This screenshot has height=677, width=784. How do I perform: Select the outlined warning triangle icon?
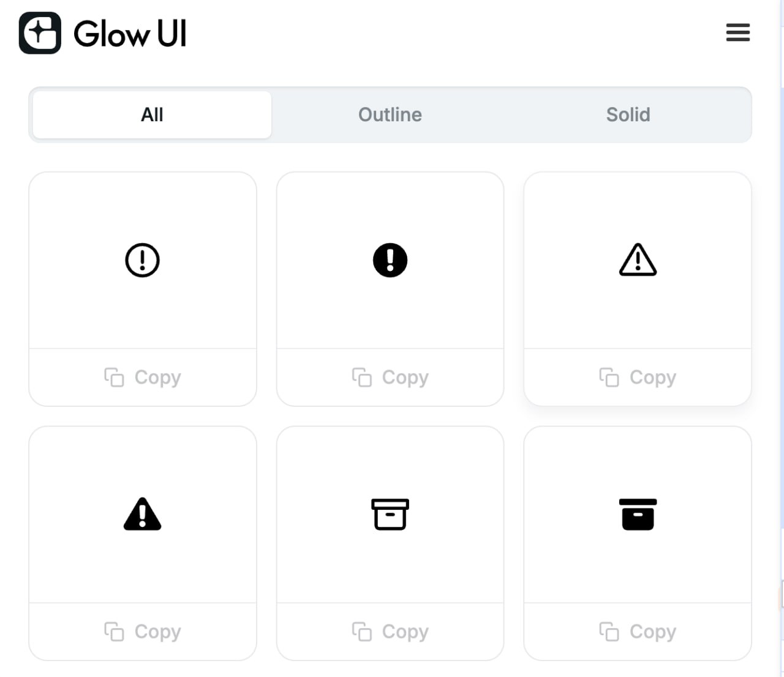click(638, 260)
